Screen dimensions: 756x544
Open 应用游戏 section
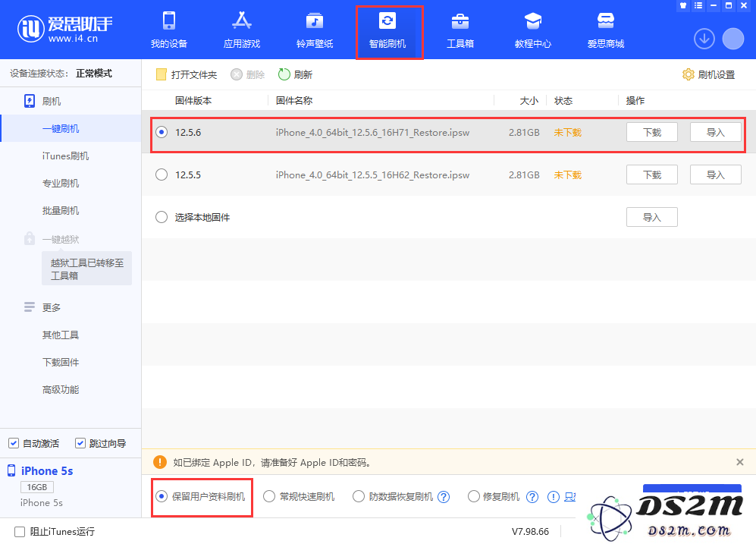(x=242, y=30)
